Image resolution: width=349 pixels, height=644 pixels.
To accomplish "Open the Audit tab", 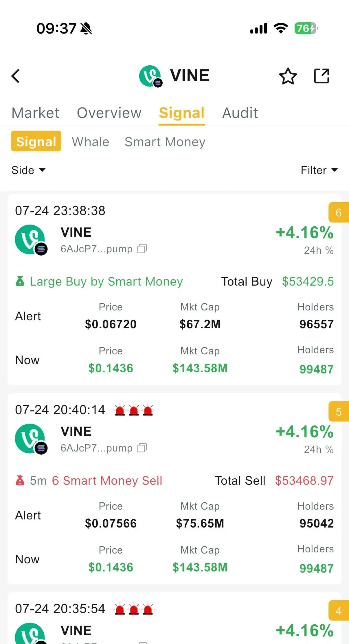I will tap(240, 113).
